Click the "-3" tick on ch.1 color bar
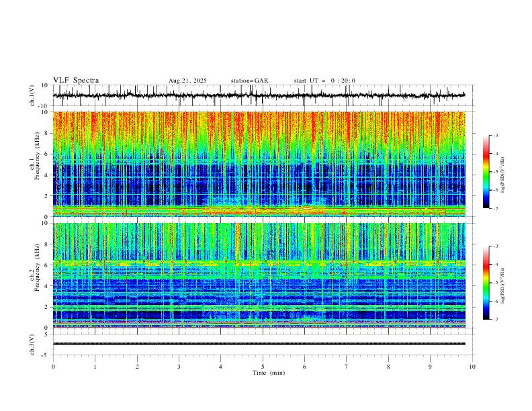The width and height of the screenshot is (532, 411). 495,135
